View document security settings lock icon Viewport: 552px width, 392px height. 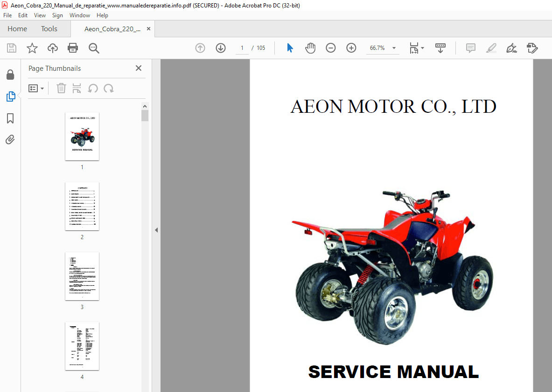10,75
